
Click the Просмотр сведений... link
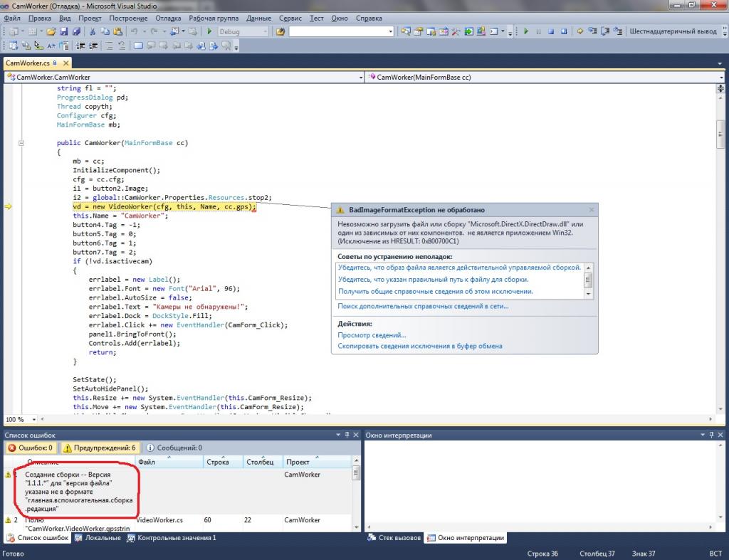tap(372, 335)
